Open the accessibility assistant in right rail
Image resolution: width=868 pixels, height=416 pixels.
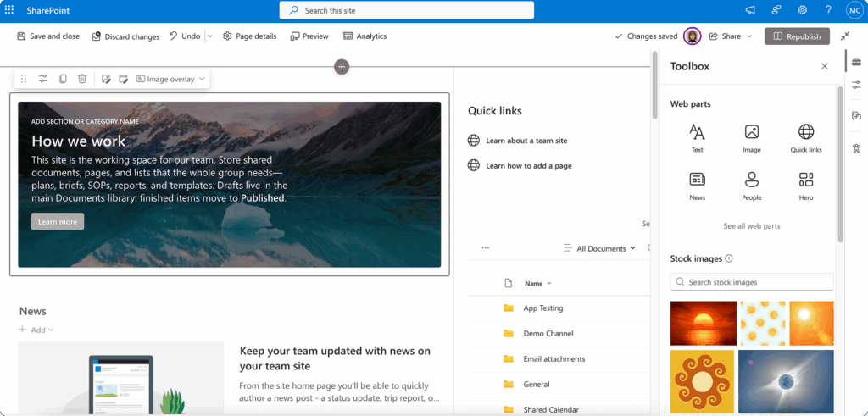[x=856, y=148]
